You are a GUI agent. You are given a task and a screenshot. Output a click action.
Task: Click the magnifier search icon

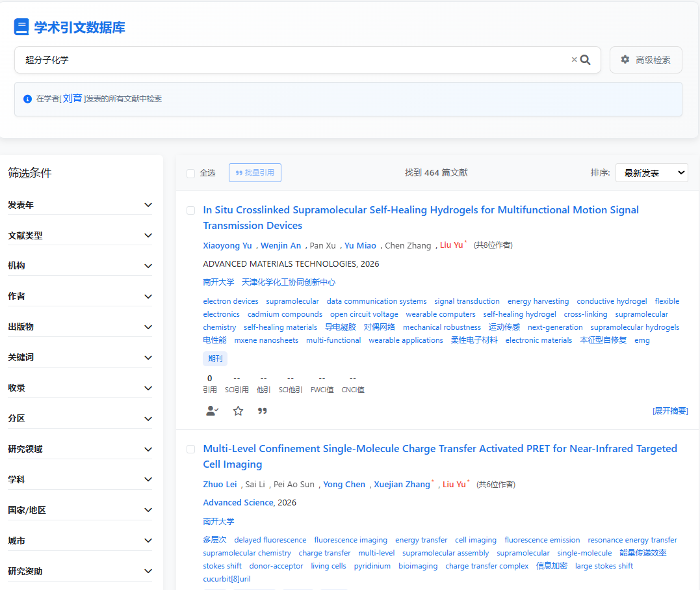point(585,60)
